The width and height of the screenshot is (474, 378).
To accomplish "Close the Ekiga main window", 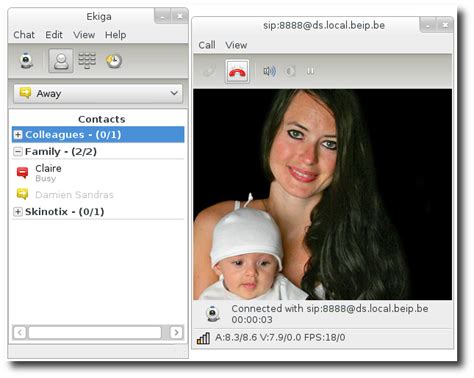I will tap(180, 17).
